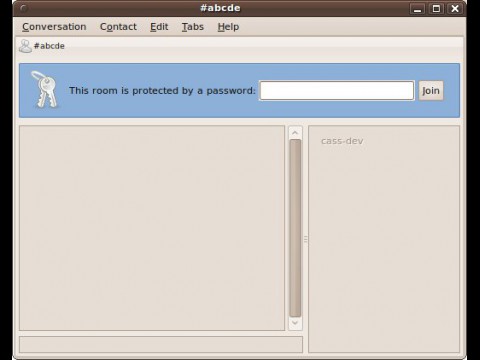This screenshot has height=360, width=480.
Task: Open the Tabs menu
Action: pyautogui.click(x=193, y=27)
